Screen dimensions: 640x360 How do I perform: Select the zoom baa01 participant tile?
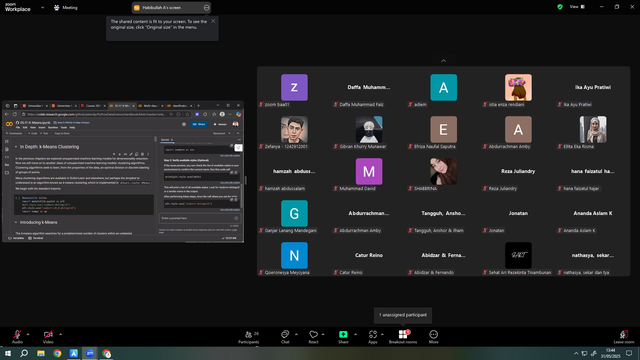tap(294, 87)
